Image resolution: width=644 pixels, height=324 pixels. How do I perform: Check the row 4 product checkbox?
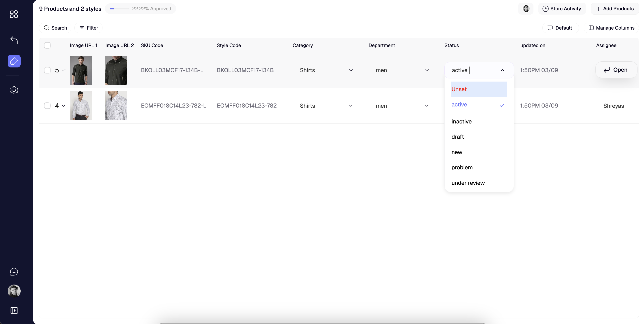(x=47, y=106)
